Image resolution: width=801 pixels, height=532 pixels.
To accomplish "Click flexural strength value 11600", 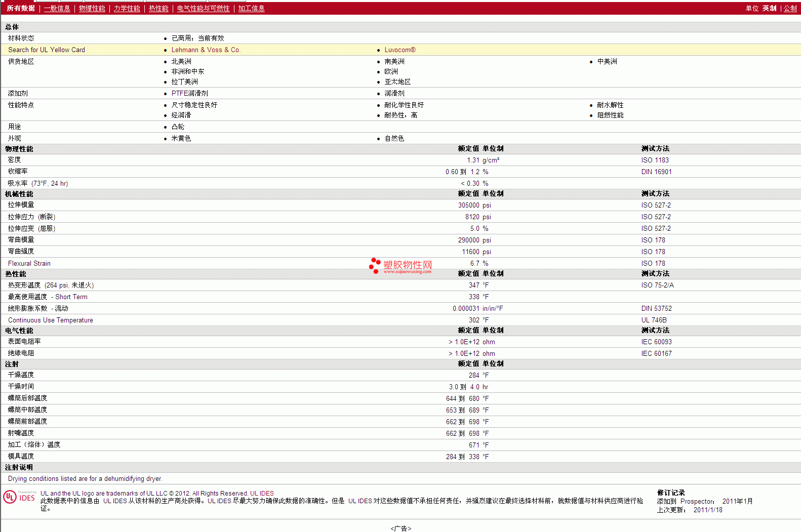I will (x=470, y=252).
